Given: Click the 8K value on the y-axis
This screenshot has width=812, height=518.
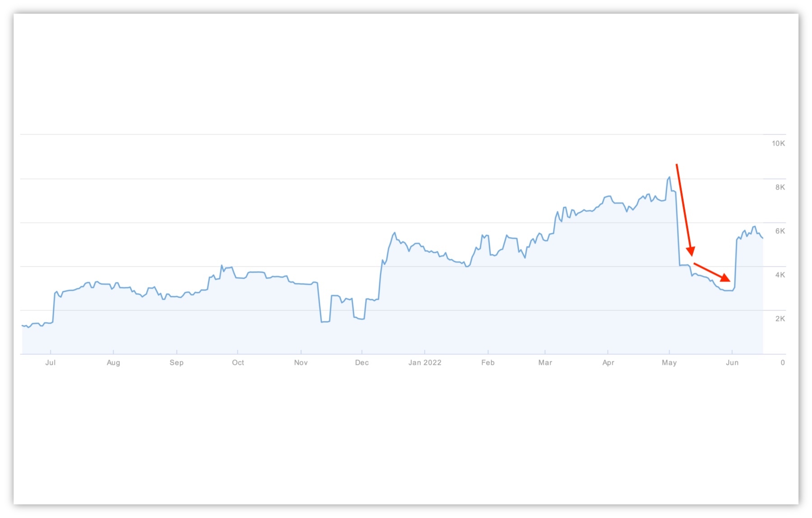Looking at the screenshot, I should 780,187.
